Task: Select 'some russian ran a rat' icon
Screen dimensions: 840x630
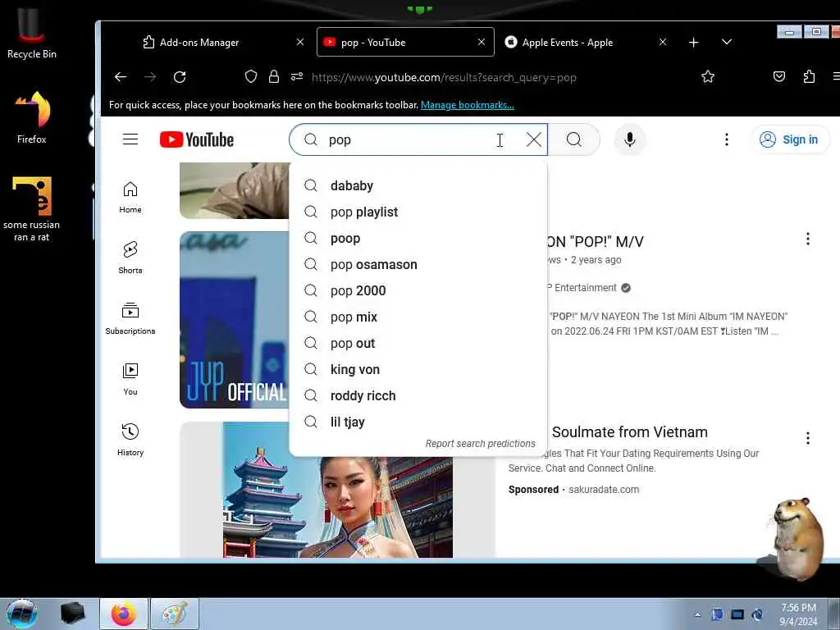Action: click(x=32, y=209)
